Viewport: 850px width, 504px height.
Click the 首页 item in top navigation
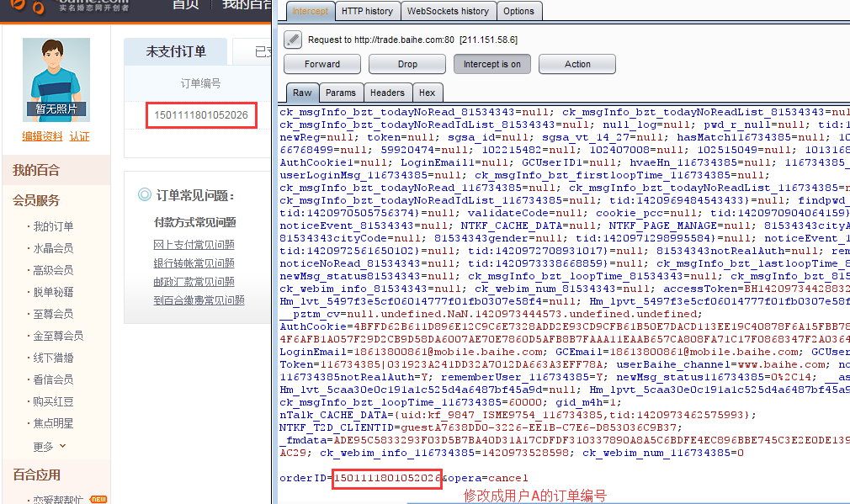pyautogui.click(x=185, y=5)
